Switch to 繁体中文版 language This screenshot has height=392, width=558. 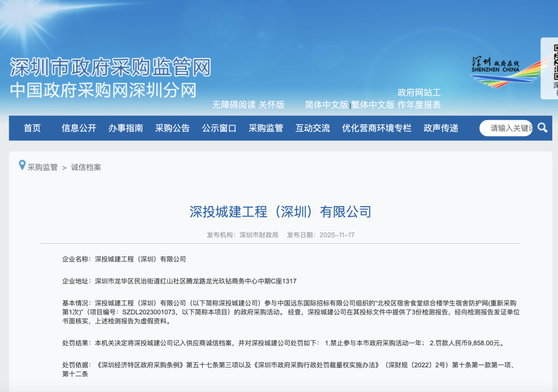tap(373, 105)
